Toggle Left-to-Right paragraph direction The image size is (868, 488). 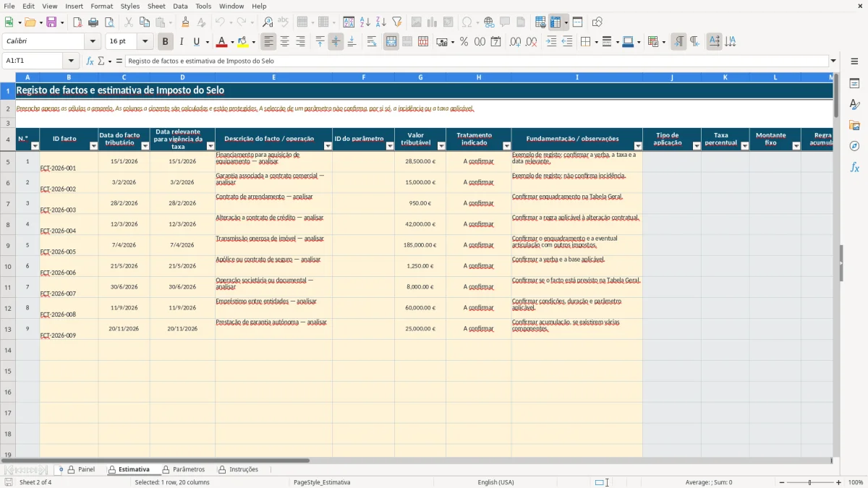tap(678, 42)
